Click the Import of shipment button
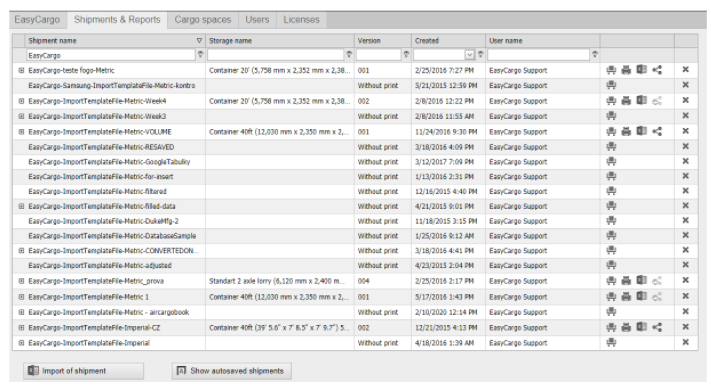 tap(83, 370)
